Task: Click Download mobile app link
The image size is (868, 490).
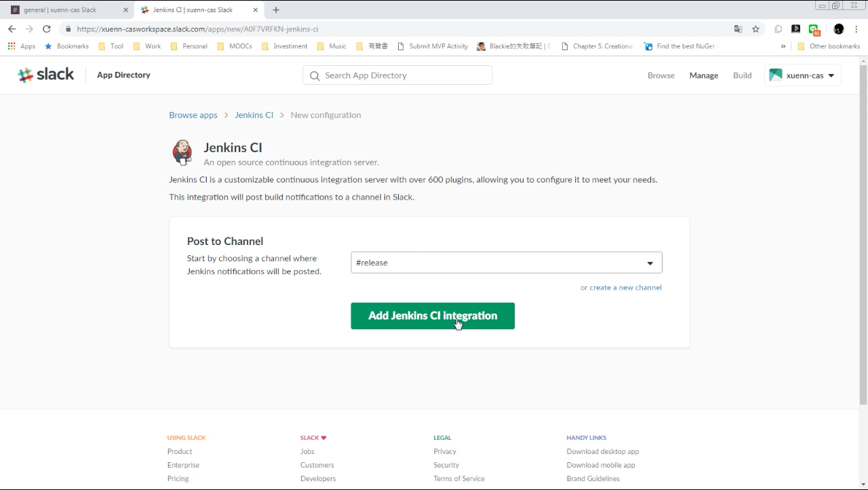Action: pyautogui.click(x=601, y=465)
